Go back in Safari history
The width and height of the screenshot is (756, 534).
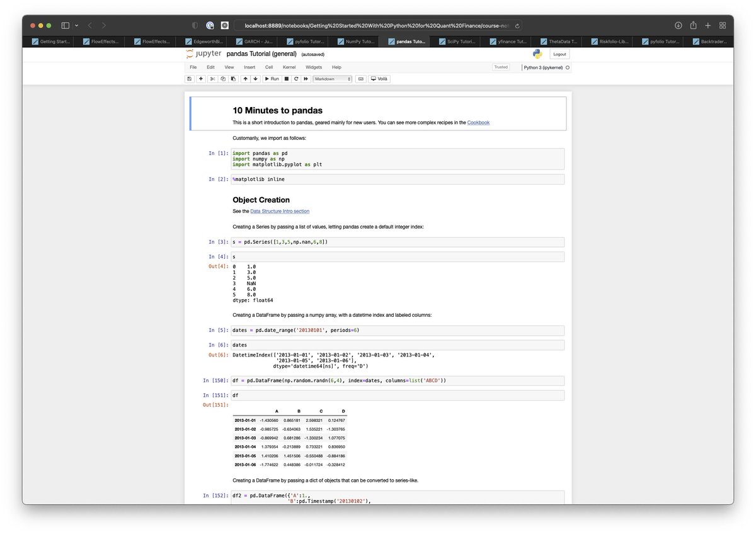click(x=89, y=25)
